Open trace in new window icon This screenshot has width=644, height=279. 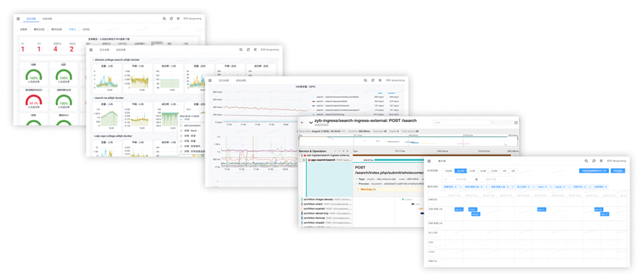[516, 123]
